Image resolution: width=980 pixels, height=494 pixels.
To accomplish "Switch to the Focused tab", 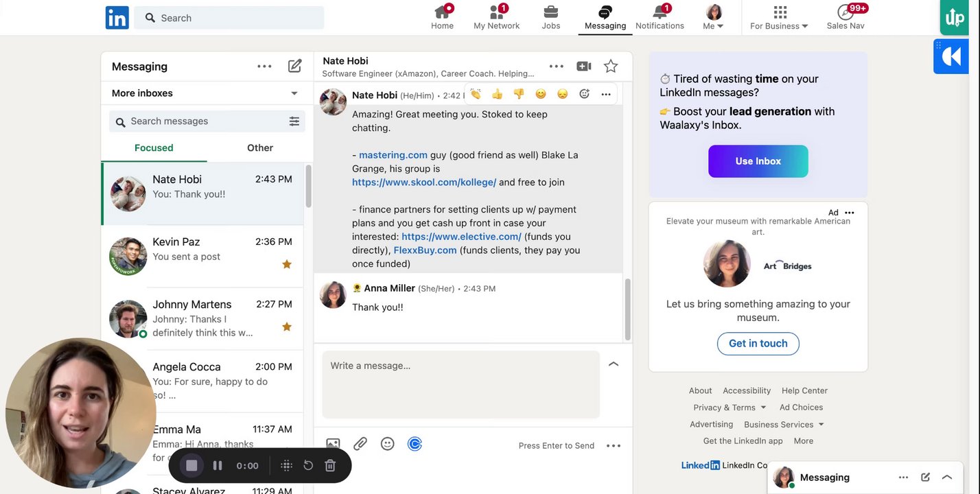I will (x=154, y=148).
